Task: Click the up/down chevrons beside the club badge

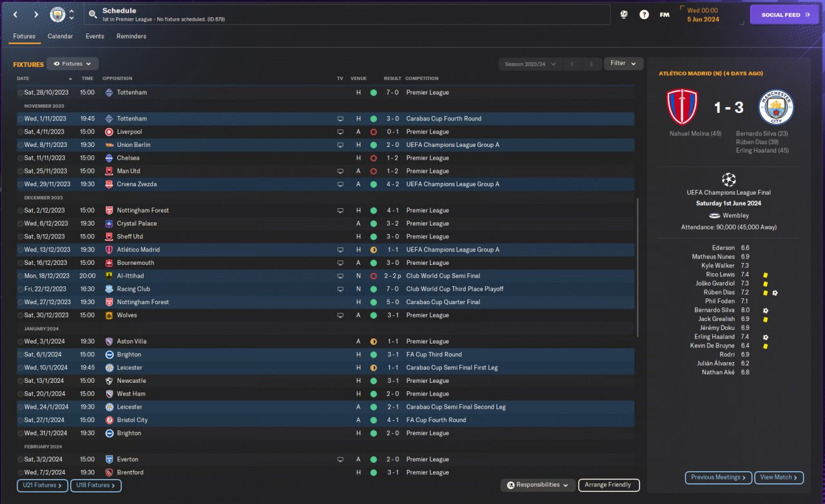Action: [x=72, y=14]
